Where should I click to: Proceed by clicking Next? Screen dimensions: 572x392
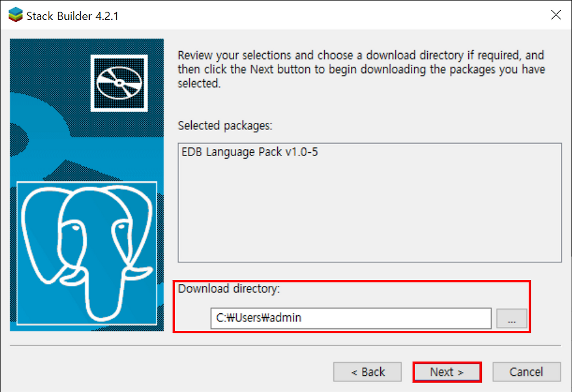[446, 371]
